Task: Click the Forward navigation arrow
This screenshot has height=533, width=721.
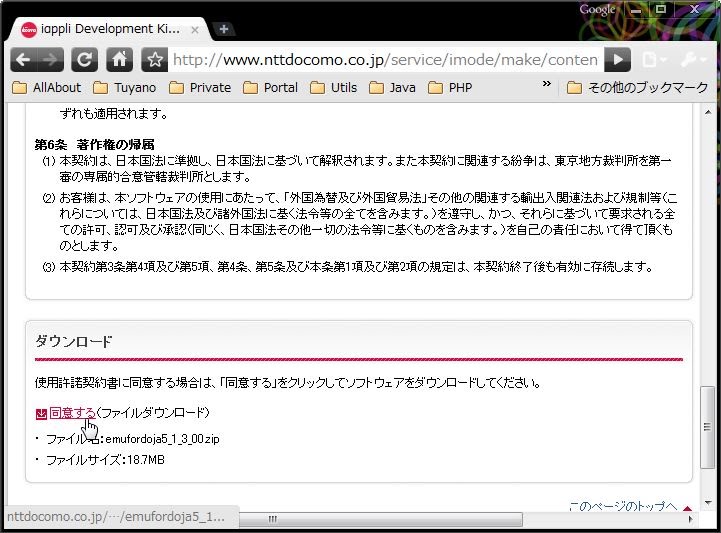Action: (52, 59)
